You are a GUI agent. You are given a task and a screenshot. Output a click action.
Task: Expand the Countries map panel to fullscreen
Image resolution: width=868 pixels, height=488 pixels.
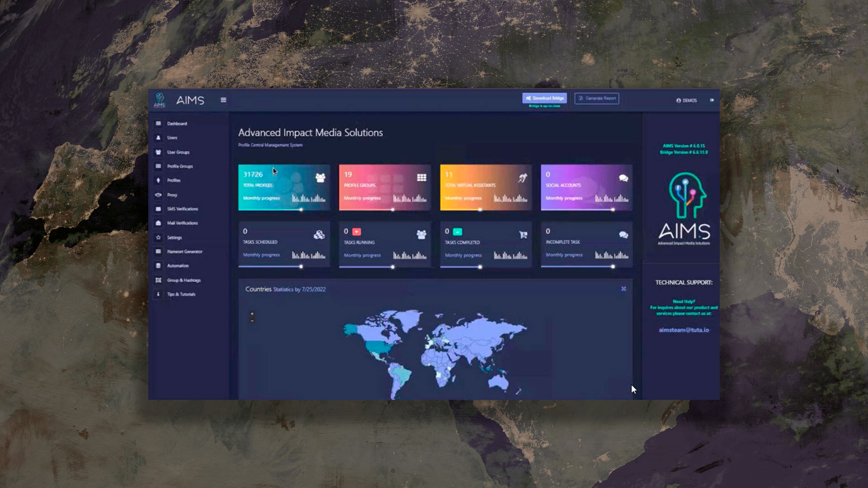[x=623, y=289]
